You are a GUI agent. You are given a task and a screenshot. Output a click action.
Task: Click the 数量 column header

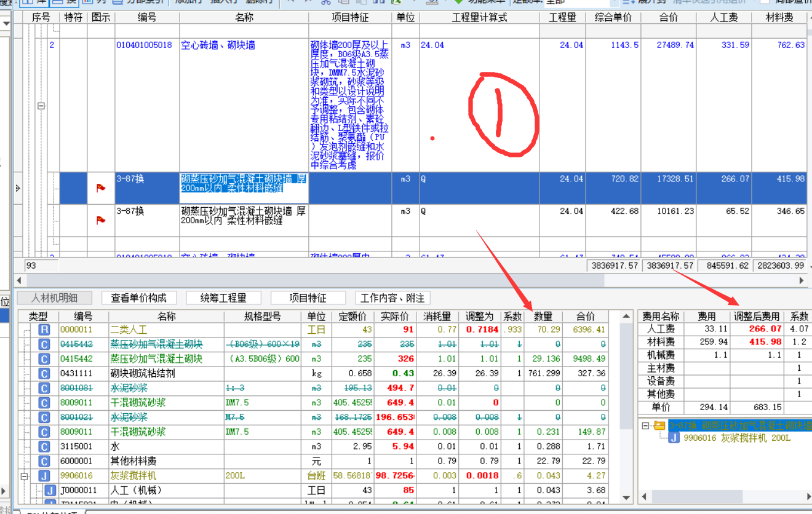pos(543,317)
